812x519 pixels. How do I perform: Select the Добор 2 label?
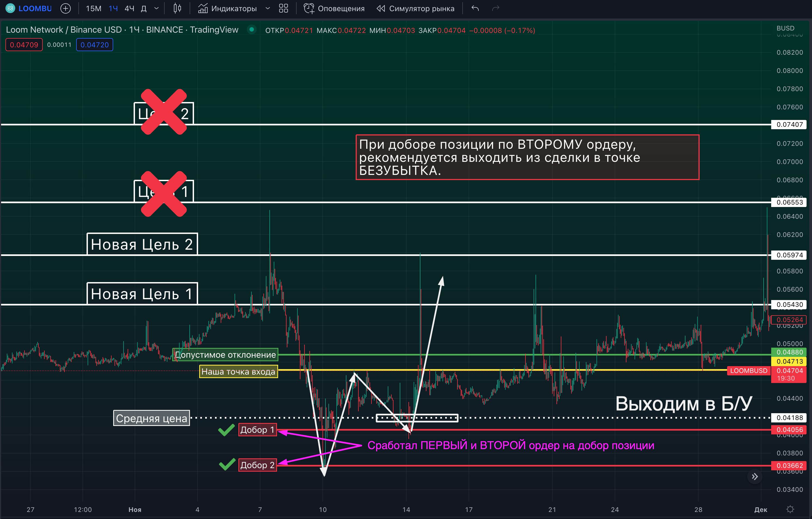pyautogui.click(x=258, y=465)
